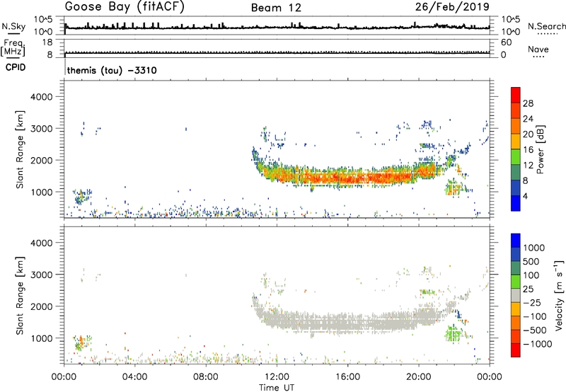Select the Time UT axis title

coord(277,388)
